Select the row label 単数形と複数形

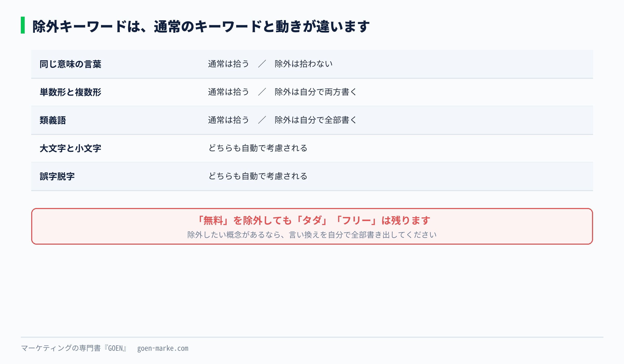(70, 92)
